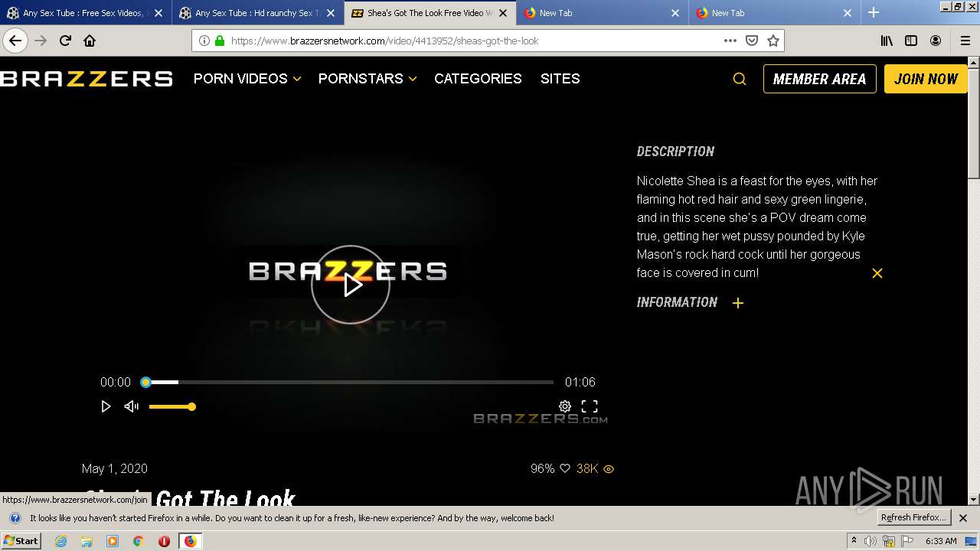Switch to the first New Tab
The height and width of the screenshot is (551, 980).
click(601, 13)
